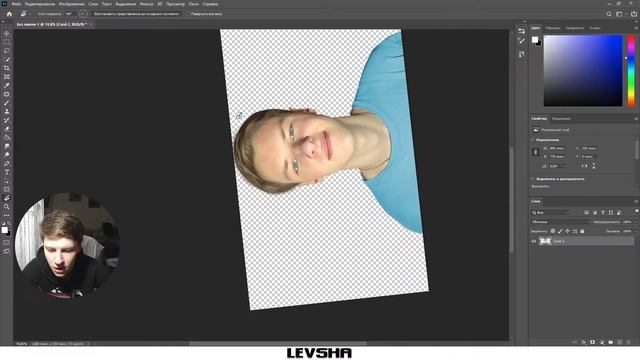Select the Quick Selection tool
The height and width of the screenshot is (360, 640).
(7, 60)
